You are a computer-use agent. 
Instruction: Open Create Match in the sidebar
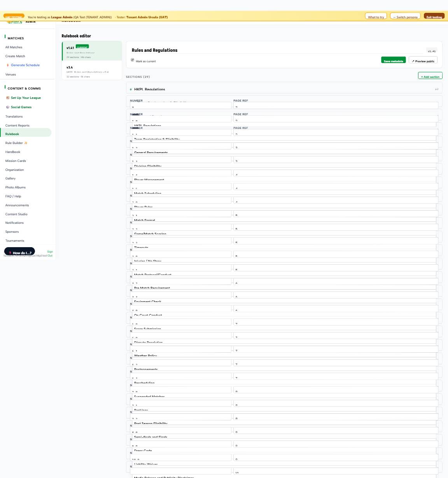point(15,56)
